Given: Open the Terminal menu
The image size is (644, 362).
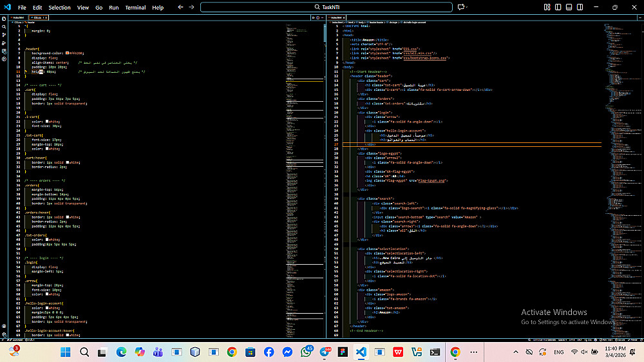Looking at the screenshot, I should tap(135, 8).
